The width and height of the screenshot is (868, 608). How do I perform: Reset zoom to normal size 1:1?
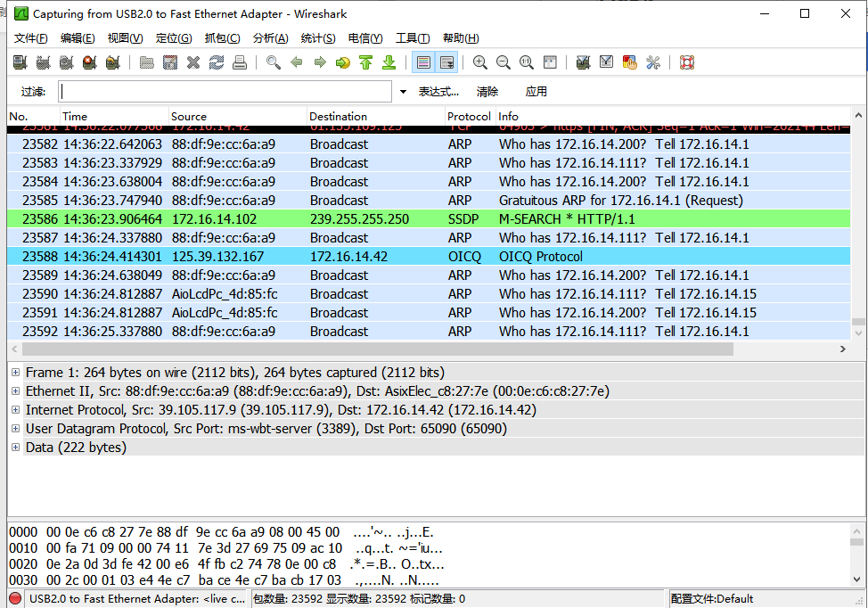[x=527, y=62]
